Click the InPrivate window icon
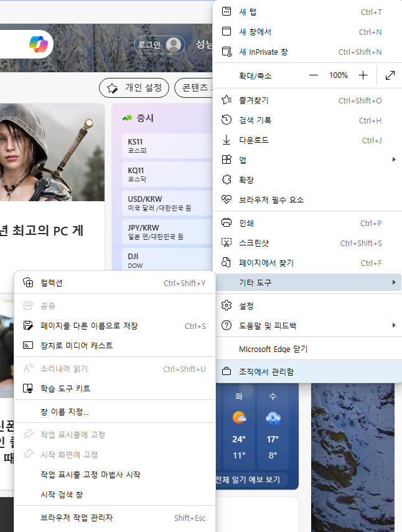The width and height of the screenshot is (402, 532). 227,52
